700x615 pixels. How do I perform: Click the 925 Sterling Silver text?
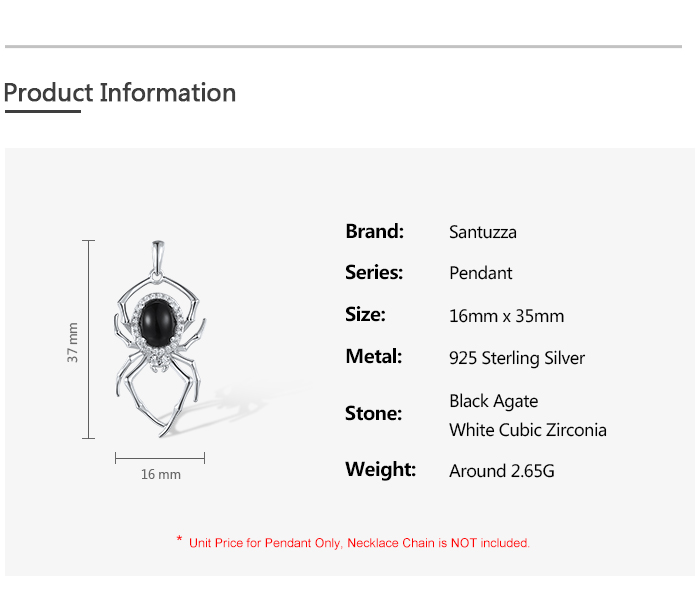517,358
